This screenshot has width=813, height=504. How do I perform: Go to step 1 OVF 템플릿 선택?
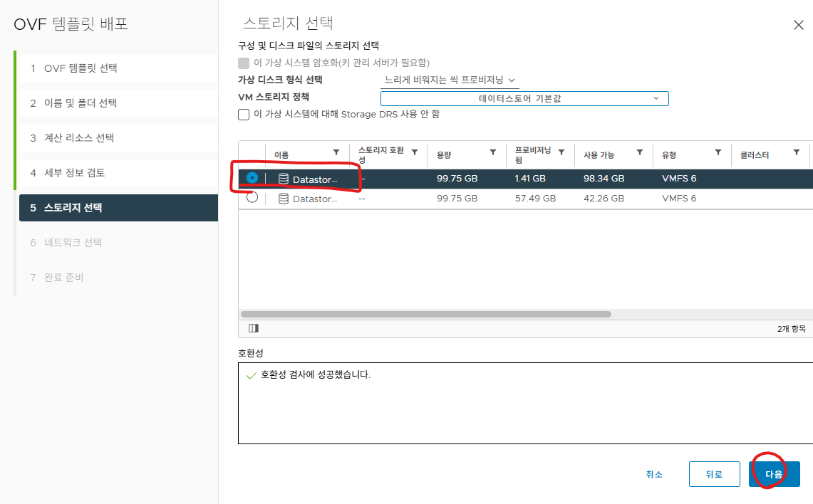118,68
